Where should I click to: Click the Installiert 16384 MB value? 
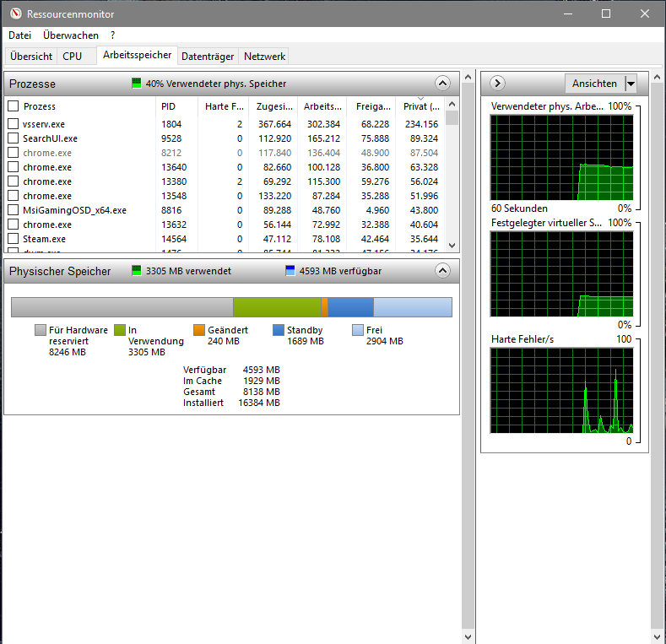point(259,403)
